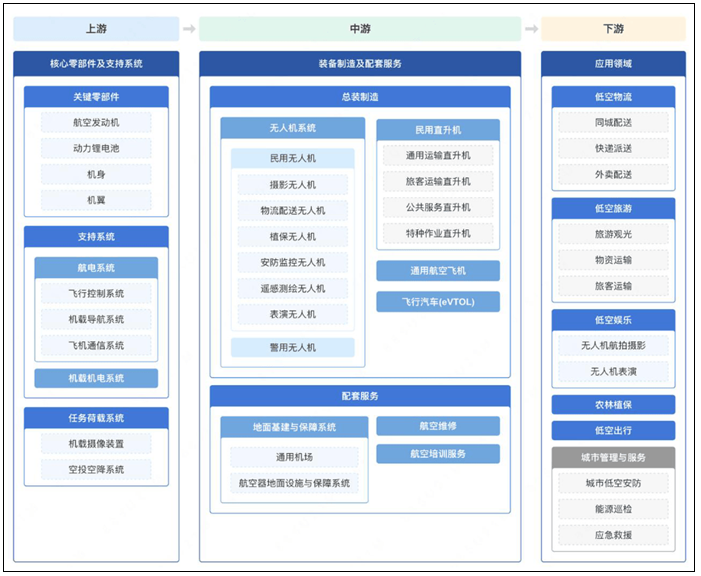Viewport: 701px width, 576px height.
Task: Click the 机载机电系统 box
Action: (x=96, y=378)
